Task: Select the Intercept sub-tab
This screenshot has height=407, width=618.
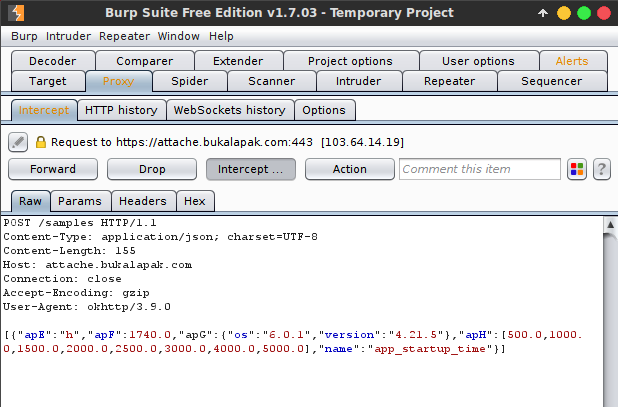Action: point(44,110)
